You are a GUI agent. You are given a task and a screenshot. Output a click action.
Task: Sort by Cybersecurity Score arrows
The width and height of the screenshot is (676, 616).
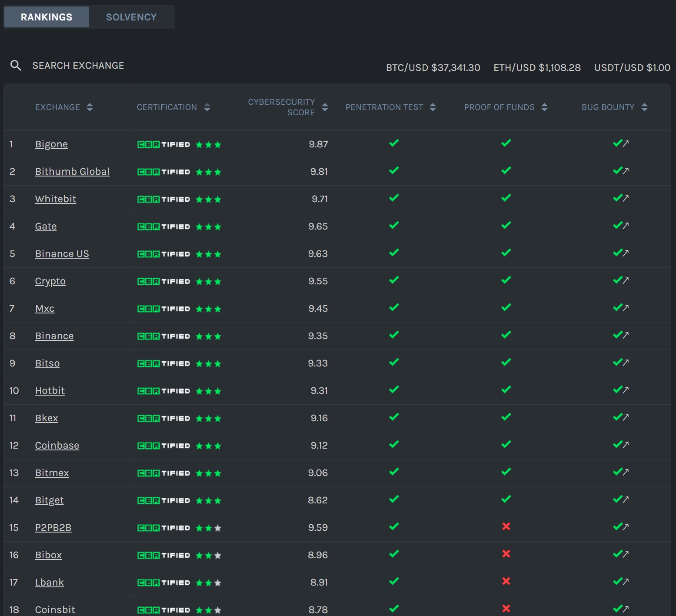pos(325,107)
